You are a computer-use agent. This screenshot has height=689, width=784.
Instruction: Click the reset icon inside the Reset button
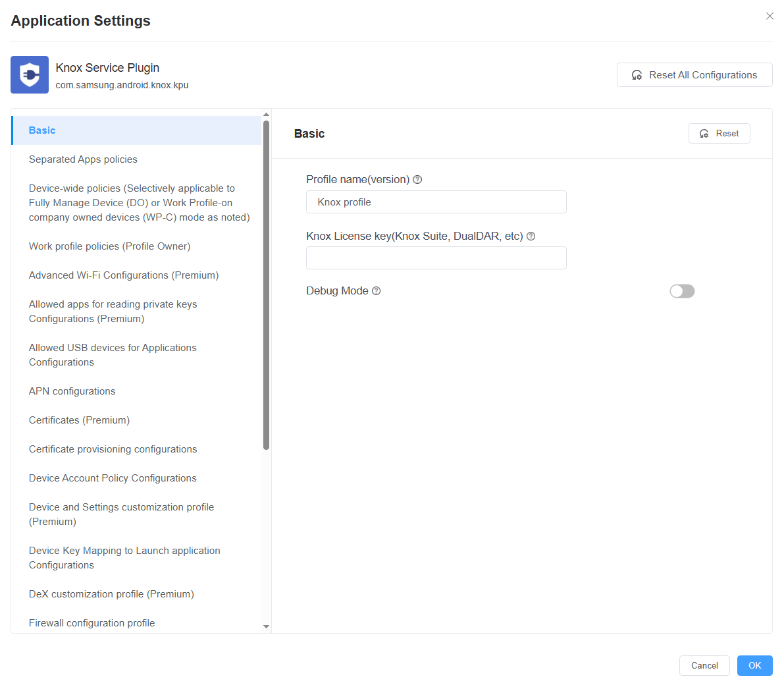[x=706, y=133]
